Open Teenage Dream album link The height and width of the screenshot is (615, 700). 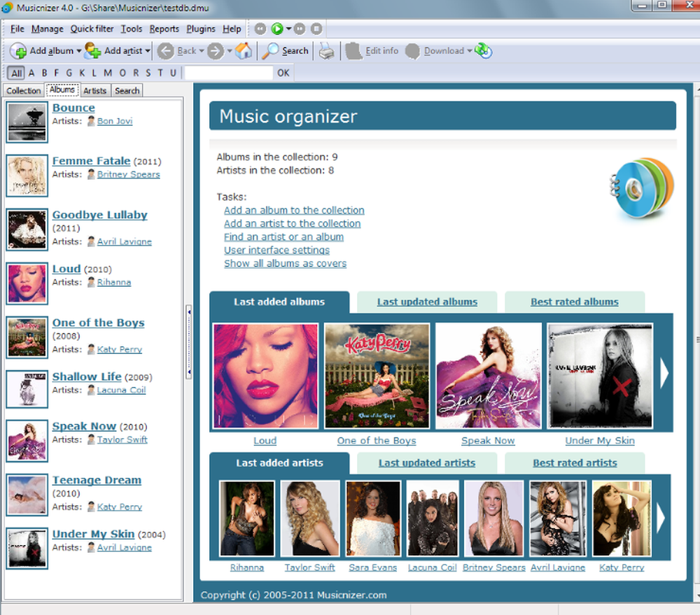tap(97, 480)
